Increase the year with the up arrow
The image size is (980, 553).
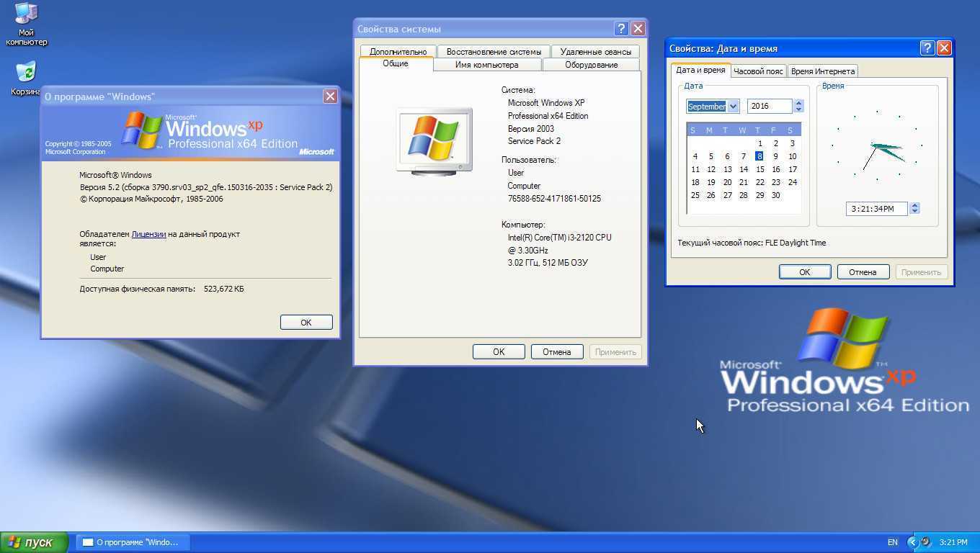tap(798, 103)
